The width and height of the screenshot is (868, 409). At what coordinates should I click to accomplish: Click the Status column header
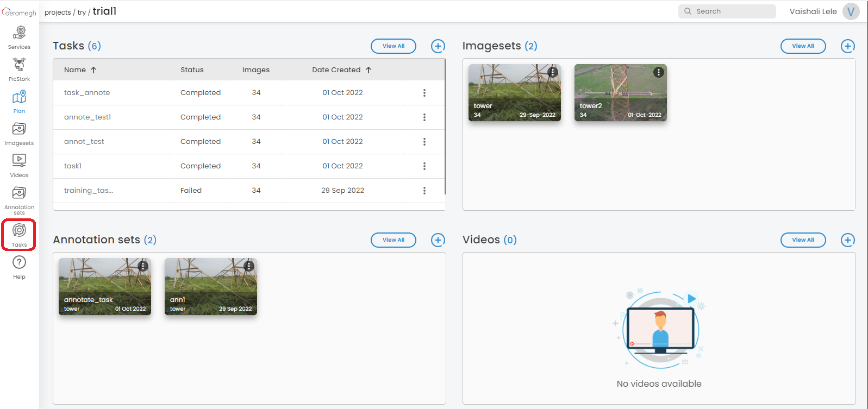[x=192, y=70]
